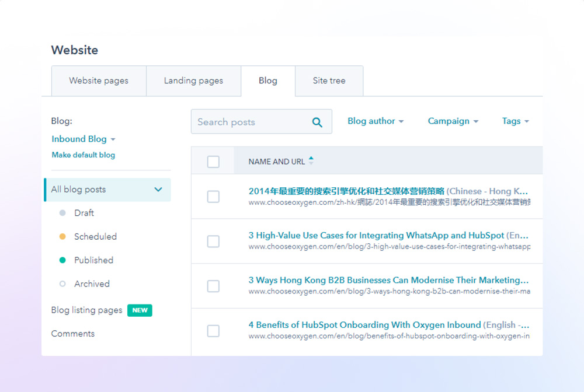Click the teal Published status dot
Viewport: 584px width, 392px height.
pos(63,260)
